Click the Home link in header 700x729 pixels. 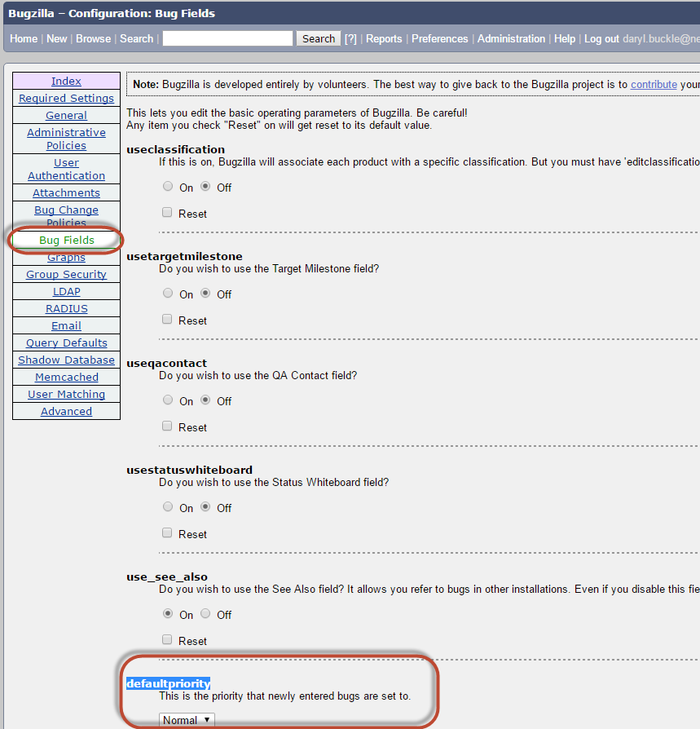click(x=24, y=38)
